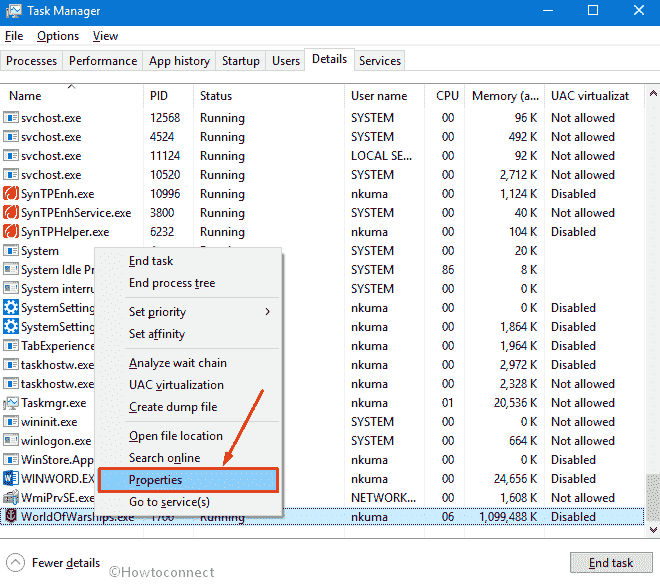Click the svchost.exe icon for PID 4524
660x587 pixels.
tap(11, 136)
